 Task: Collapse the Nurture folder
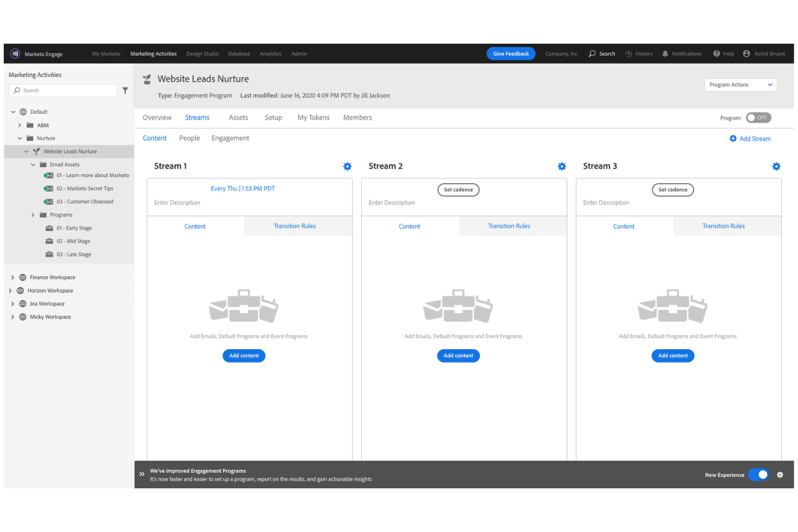(x=20, y=139)
